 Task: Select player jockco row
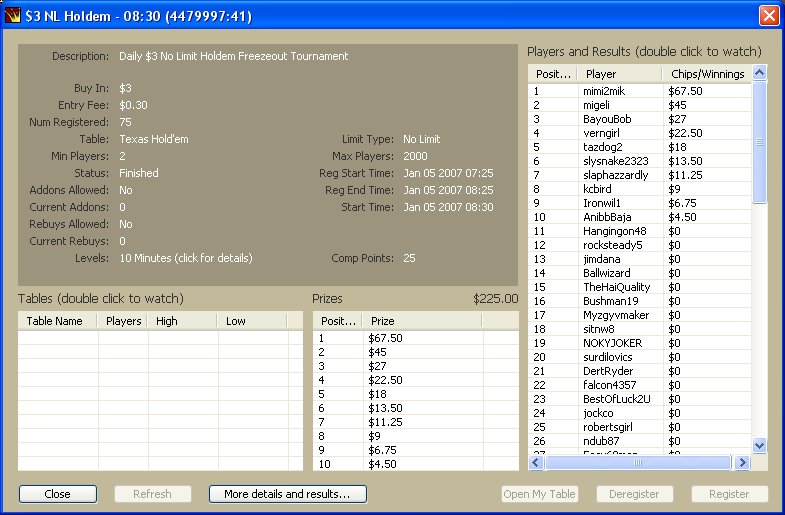click(640, 413)
